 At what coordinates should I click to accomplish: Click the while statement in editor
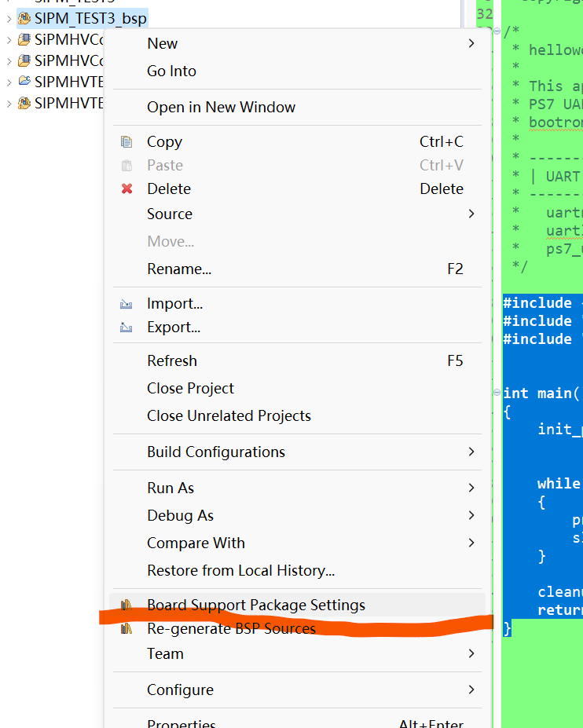coord(559,483)
